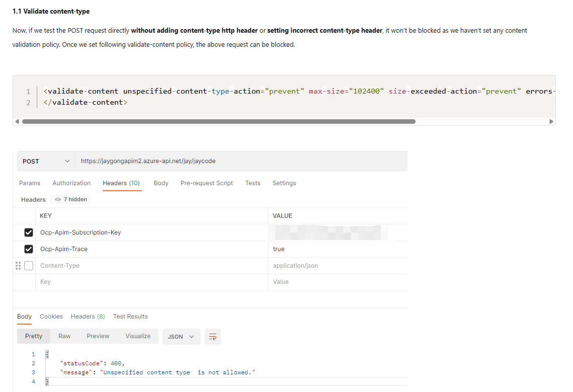Image resolution: width=573 pixels, height=392 pixels.
Task: Open the request Body tab
Action: pos(161,183)
